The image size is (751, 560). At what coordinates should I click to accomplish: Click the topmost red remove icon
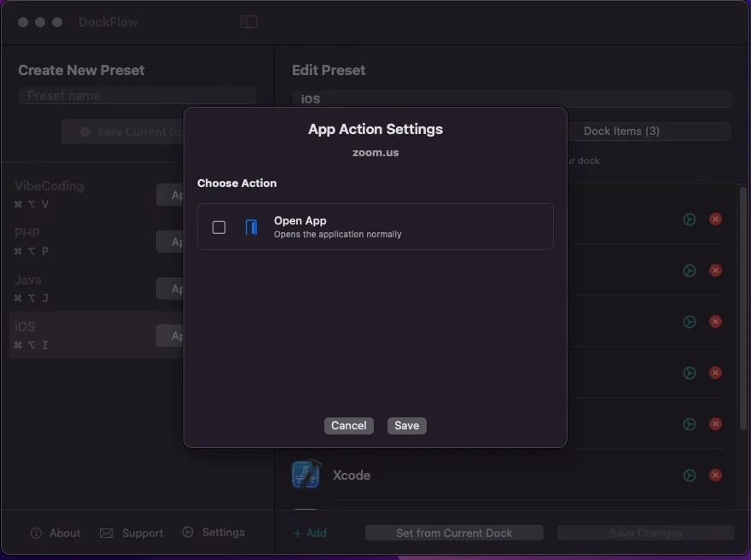tap(715, 219)
